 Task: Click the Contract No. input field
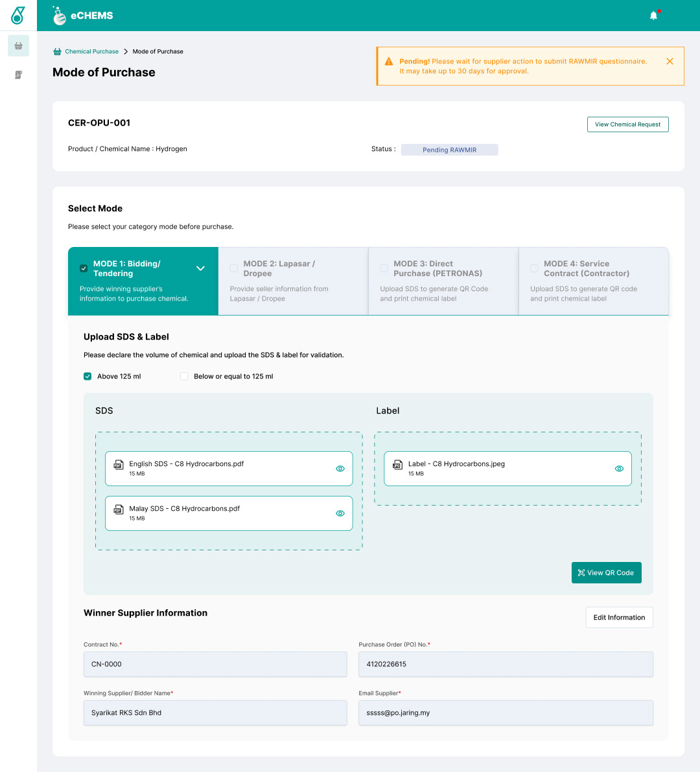click(215, 664)
